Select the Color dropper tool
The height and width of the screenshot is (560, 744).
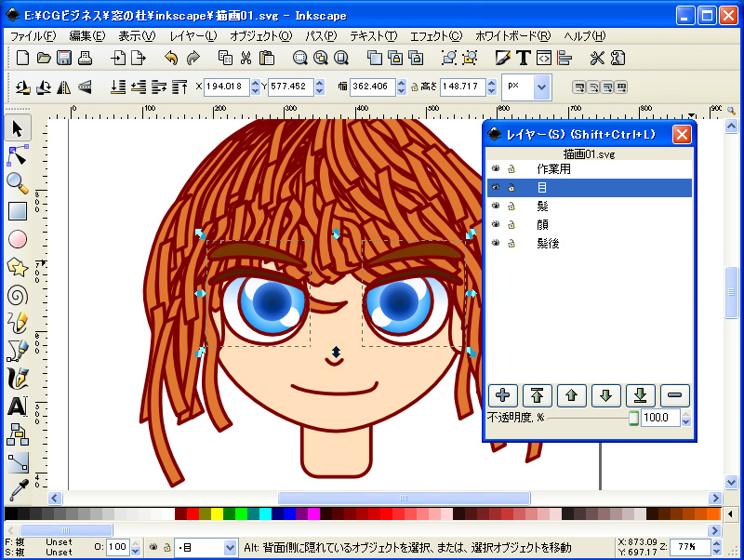pos(17,490)
